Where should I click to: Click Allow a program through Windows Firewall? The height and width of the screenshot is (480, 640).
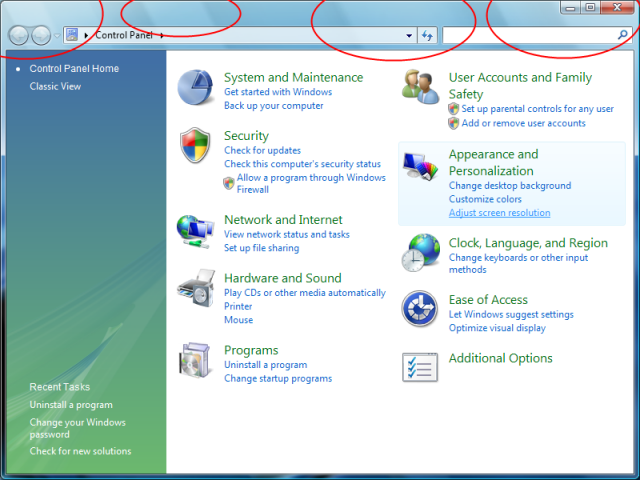coord(311,184)
